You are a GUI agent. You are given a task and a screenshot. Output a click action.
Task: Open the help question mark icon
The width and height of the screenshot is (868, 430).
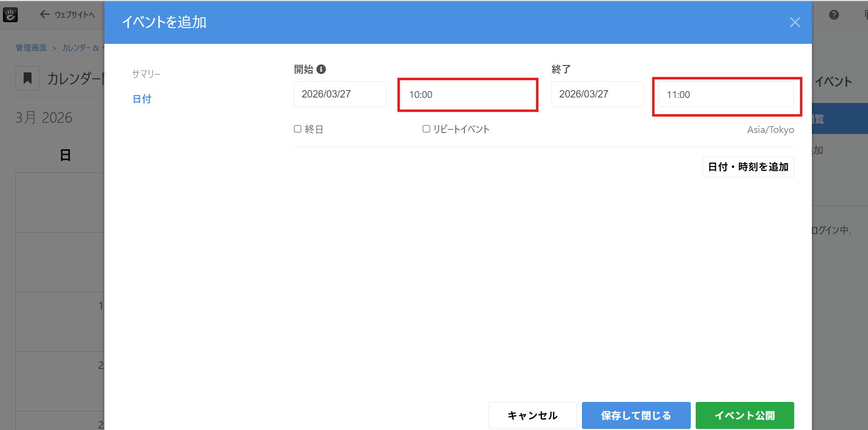pyautogui.click(x=834, y=15)
